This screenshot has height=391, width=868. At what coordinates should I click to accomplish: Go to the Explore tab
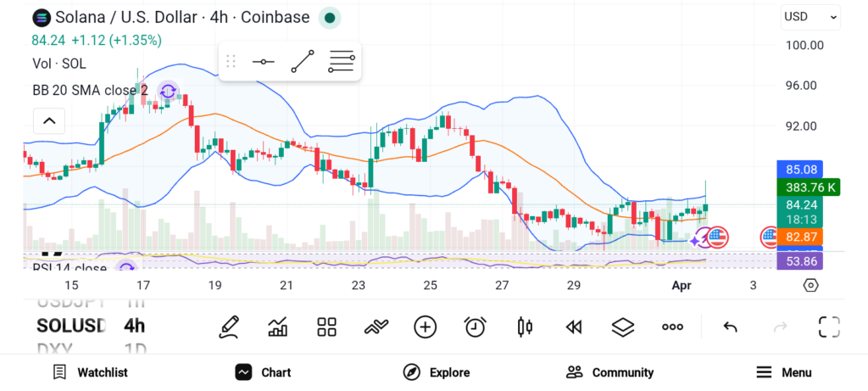point(437,372)
